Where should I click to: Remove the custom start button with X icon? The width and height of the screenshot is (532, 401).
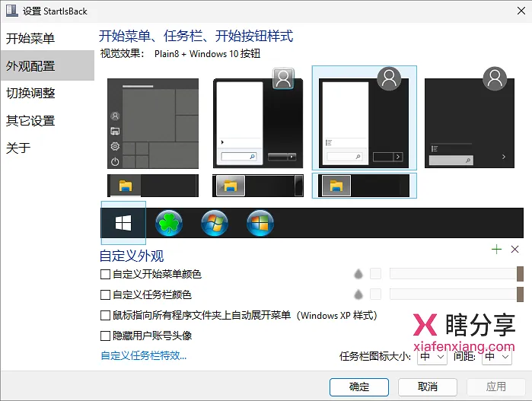[x=514, y=250]
